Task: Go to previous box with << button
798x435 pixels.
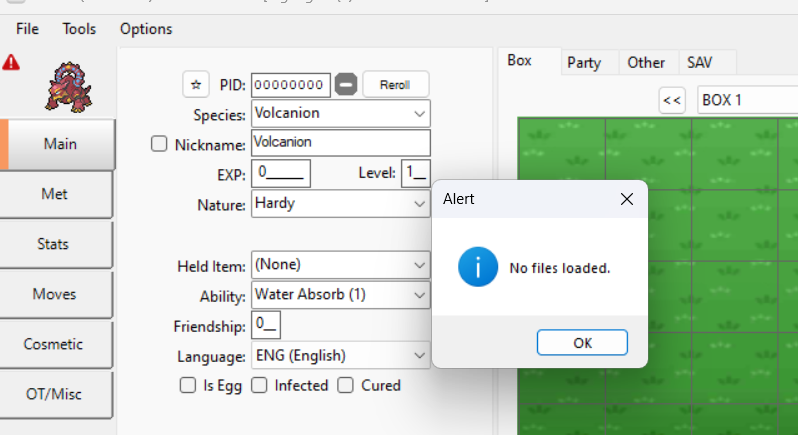Action: (x=672, y=101)
